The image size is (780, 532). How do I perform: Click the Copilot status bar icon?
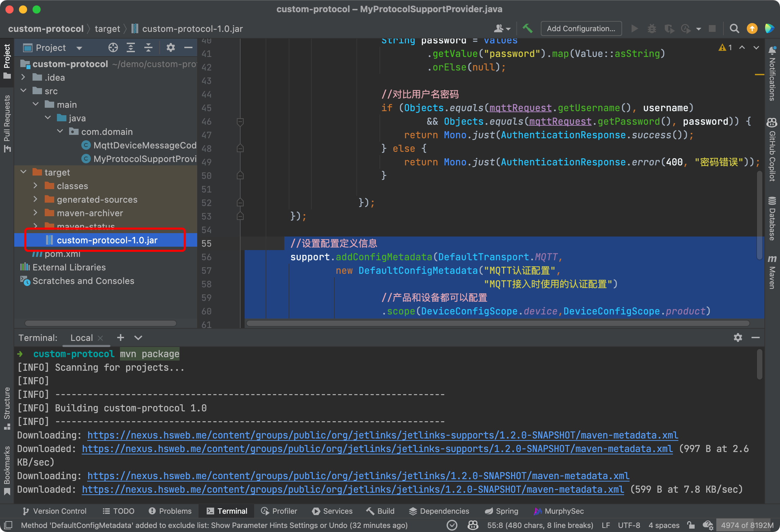coord(473,525)
